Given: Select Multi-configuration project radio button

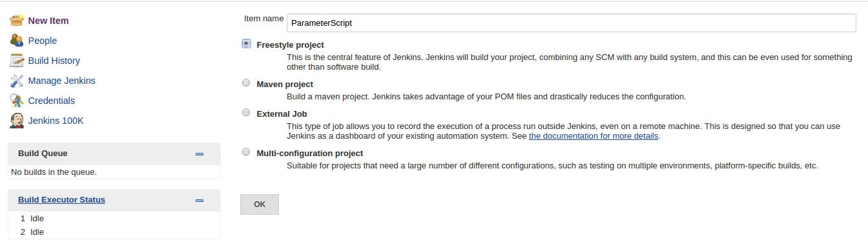Looking at the screenshot, I should [246, 152].
